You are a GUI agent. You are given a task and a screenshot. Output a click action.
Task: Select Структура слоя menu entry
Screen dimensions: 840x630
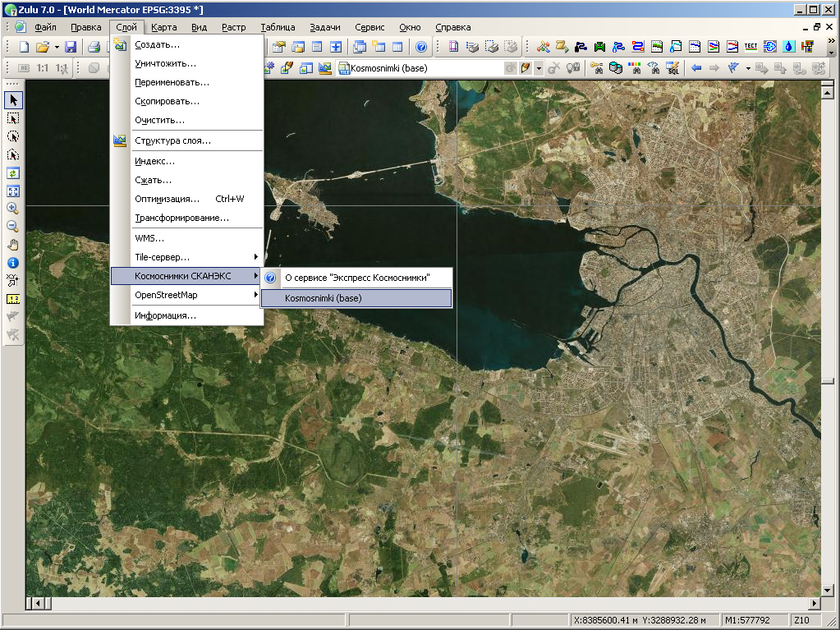[172, 140]
